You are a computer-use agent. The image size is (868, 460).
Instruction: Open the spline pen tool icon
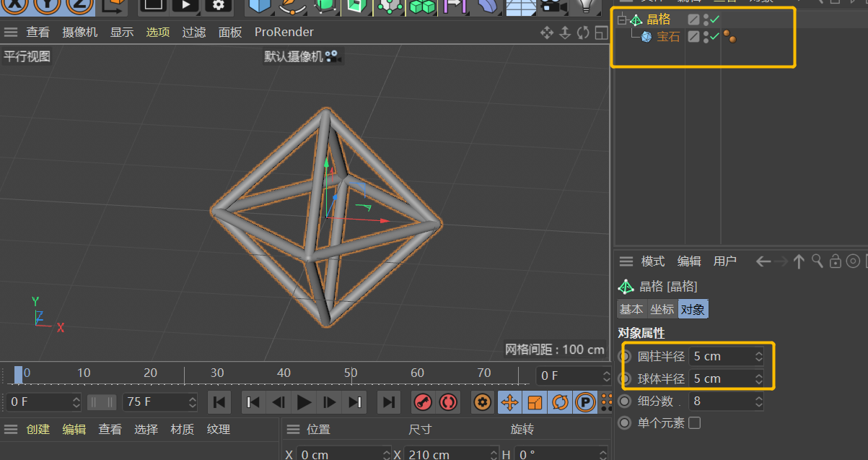pyautogui.click(x=292, y=6)
